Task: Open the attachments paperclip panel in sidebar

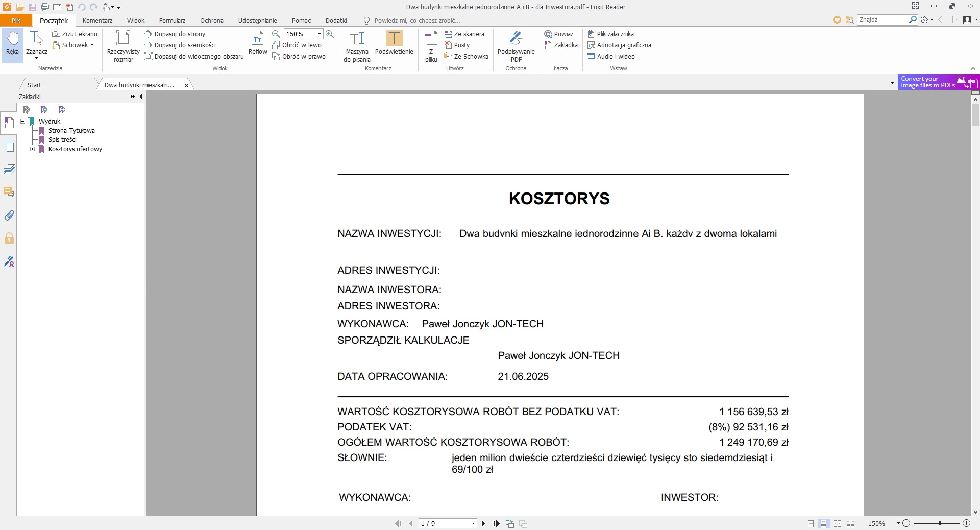Action: click(x=9, y=215)
